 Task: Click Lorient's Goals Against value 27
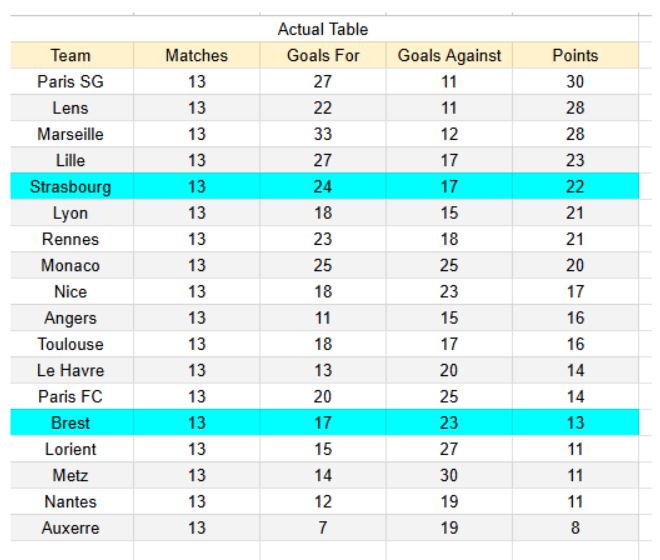pos(448,449)
